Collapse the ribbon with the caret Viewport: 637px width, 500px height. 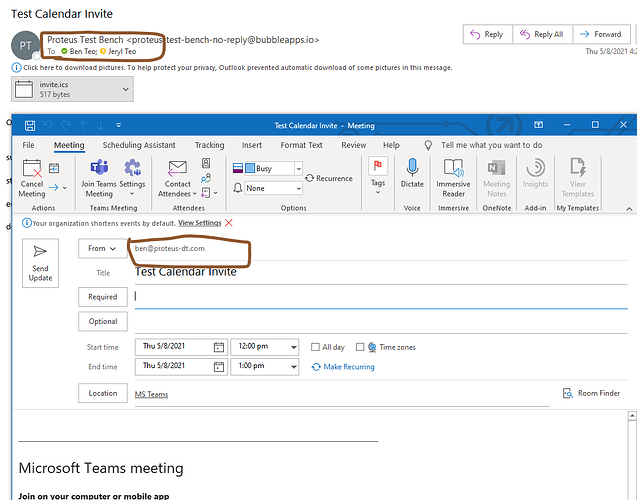coord(629,209)
